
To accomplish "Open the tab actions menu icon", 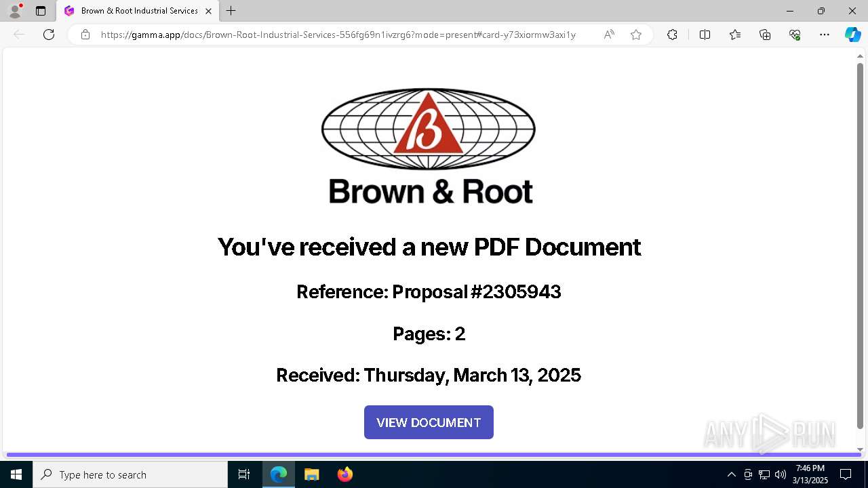I will click(41, 11).
